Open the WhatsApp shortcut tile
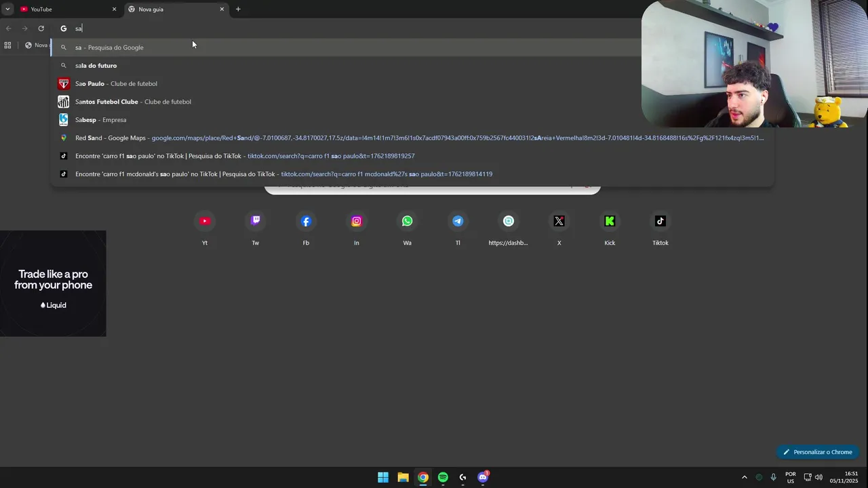This screenshot has height=488, width=868. pos(407,228)
